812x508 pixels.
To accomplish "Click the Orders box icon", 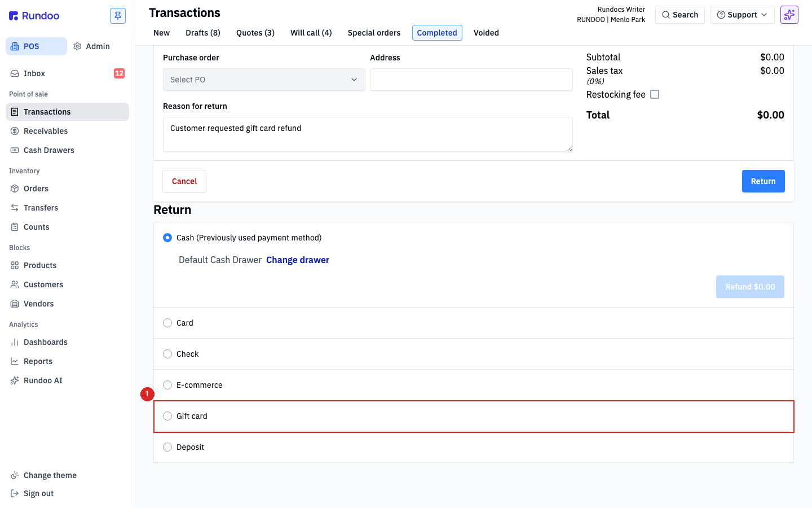I will click(15, 189).
